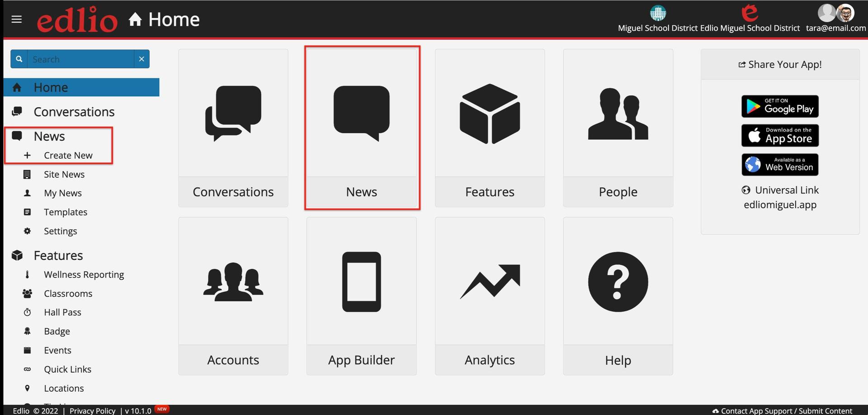The image size is (868, 415).
Task: Click the Conversations tile chat bubbles icon
Action: (x=233, y=113)
